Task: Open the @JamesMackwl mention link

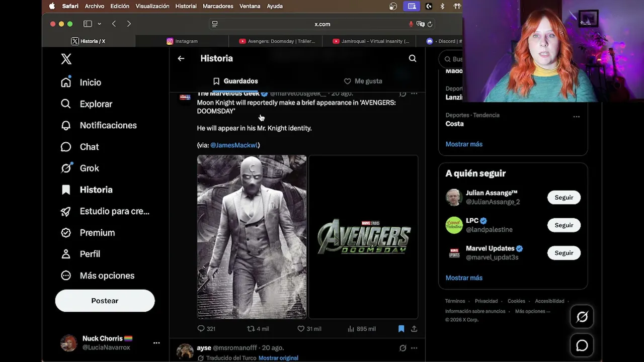Action: (x=234, y=145)
